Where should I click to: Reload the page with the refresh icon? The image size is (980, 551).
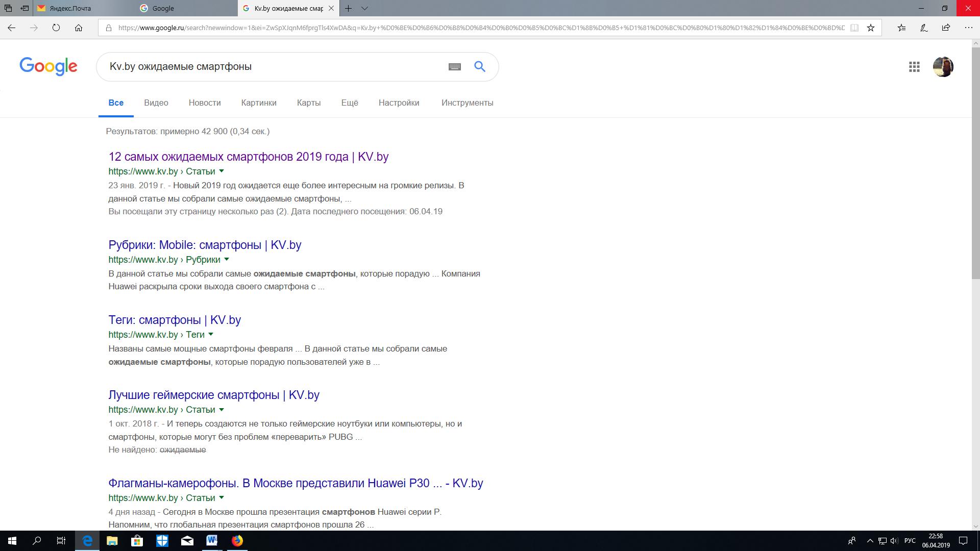(56, 28)
